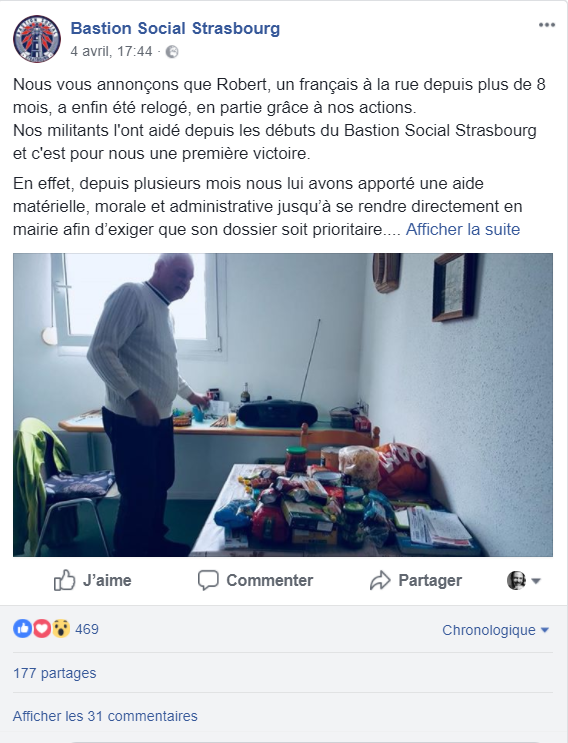Screen dimensions: 568x743
Task: Select the Partager button label
Action: click(430, 580)
